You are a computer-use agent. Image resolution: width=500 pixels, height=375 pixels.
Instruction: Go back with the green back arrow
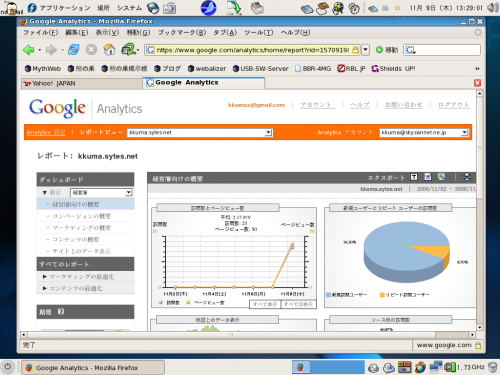29,50
